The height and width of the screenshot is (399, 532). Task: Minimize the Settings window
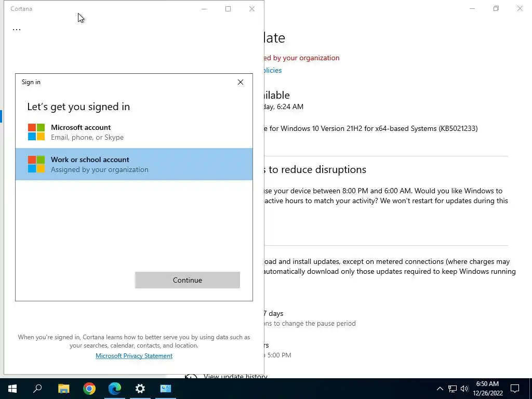(x=472, y=8)
